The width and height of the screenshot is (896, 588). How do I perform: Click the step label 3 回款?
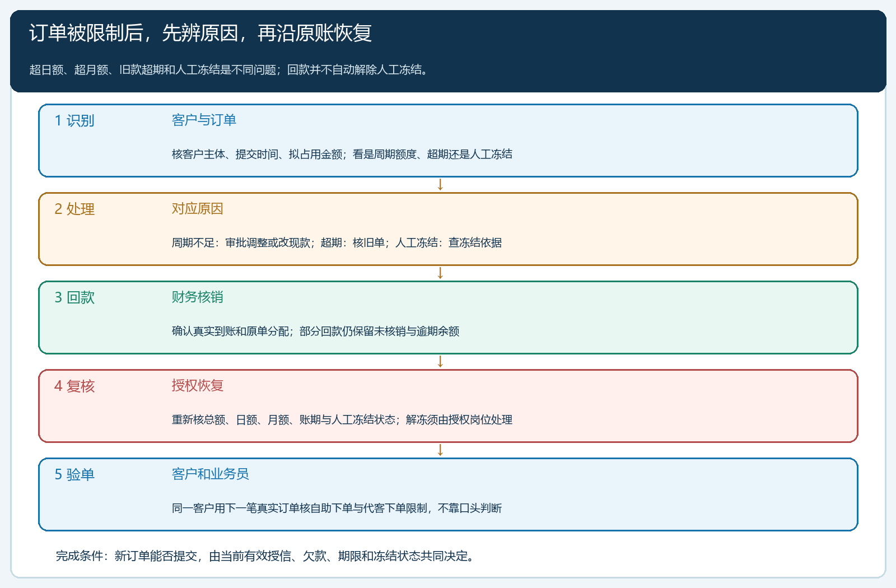[74, 297]
